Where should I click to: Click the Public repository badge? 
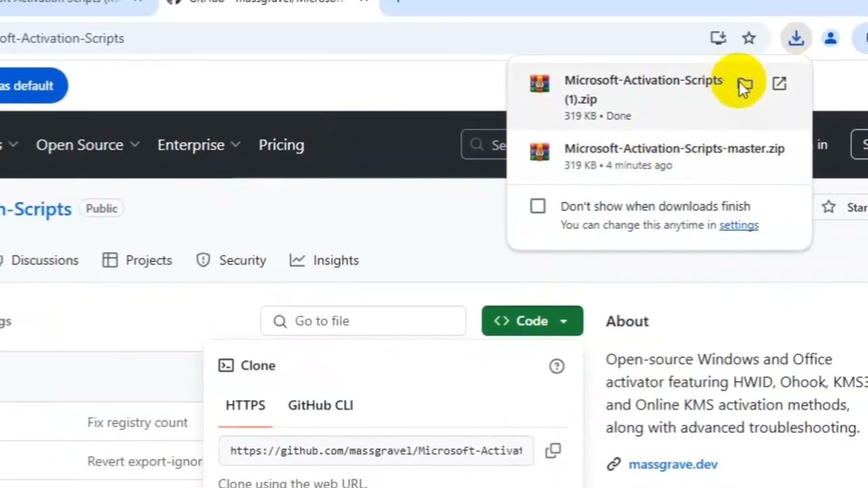pos(102,209)
